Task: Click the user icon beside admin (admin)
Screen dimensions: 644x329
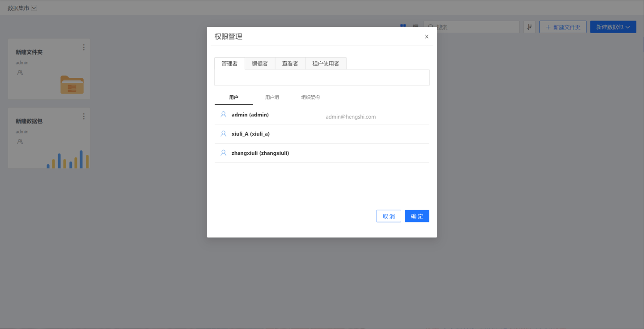Action: 224,115
